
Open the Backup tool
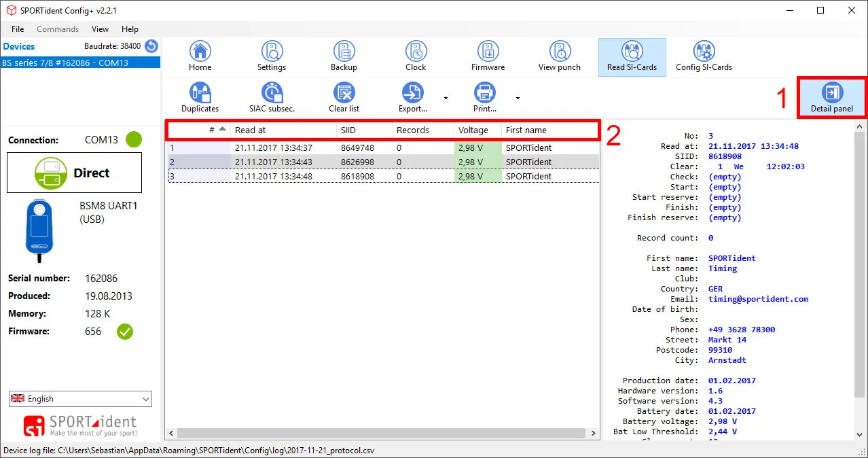pos(344,56)
